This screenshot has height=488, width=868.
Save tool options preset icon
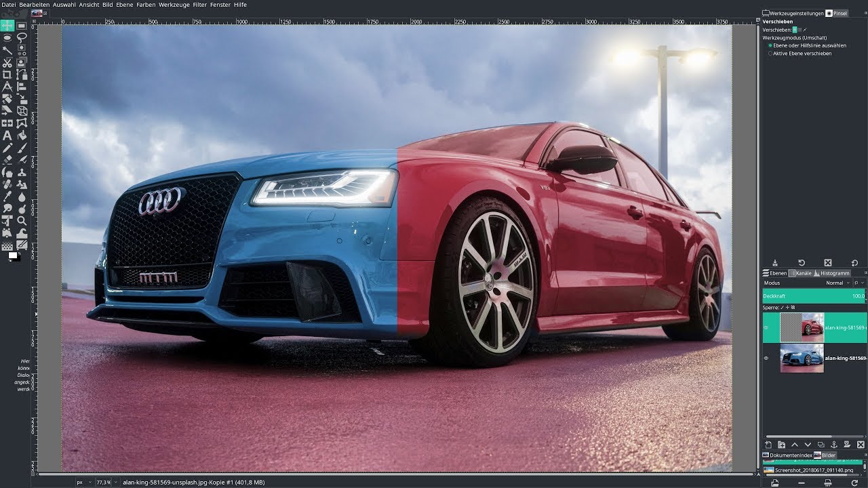pyautogui.click(x=775, y=263)
